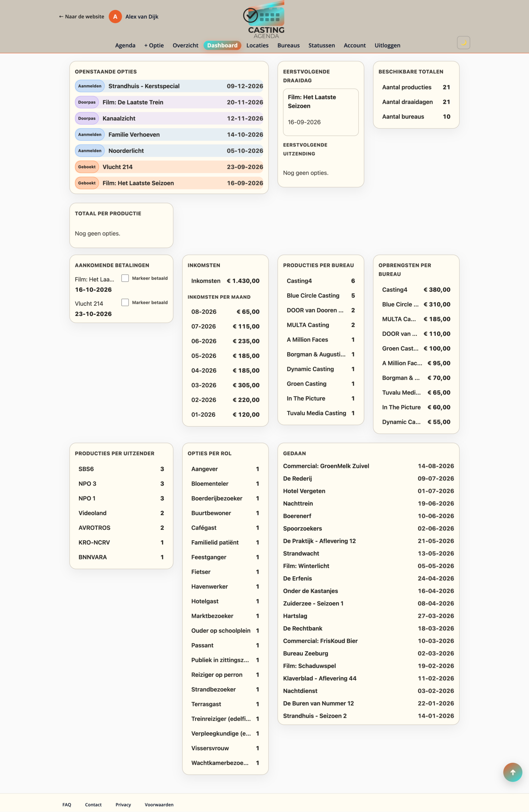Open the FAQ footer link
The width and height of the screenshot is (529, 812).
click(x=67, y=804)
